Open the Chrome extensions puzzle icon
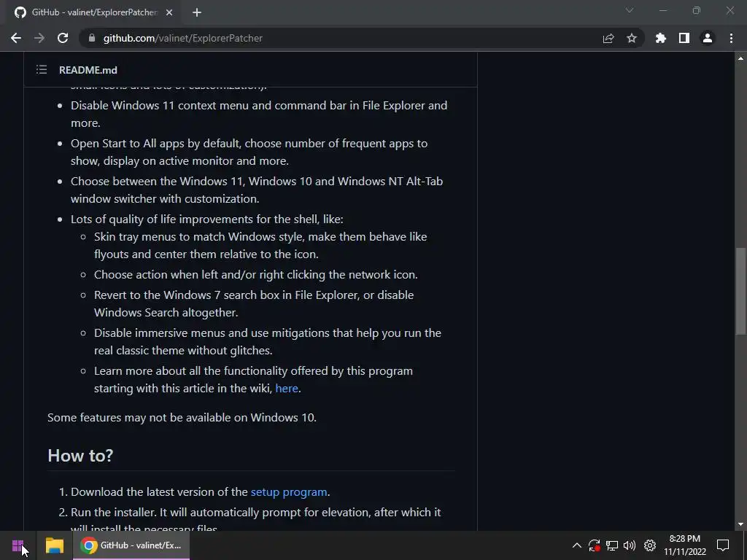747x560 pixels. 661,38
